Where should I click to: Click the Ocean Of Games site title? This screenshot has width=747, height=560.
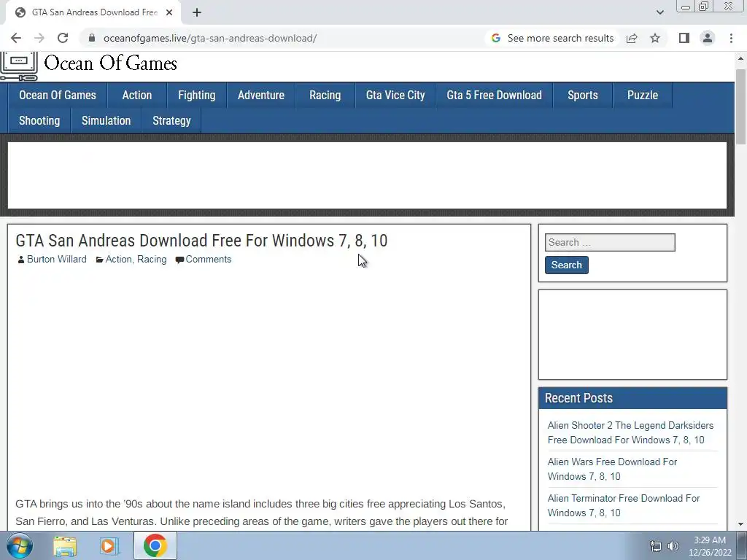[111, 63]
